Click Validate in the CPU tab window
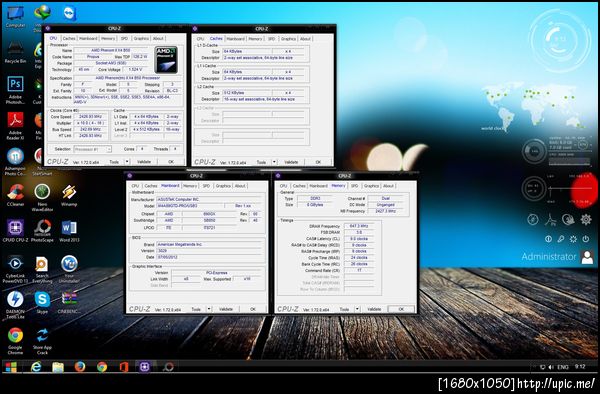This screenshot has height=394, width=600. [x=144, y=162]
